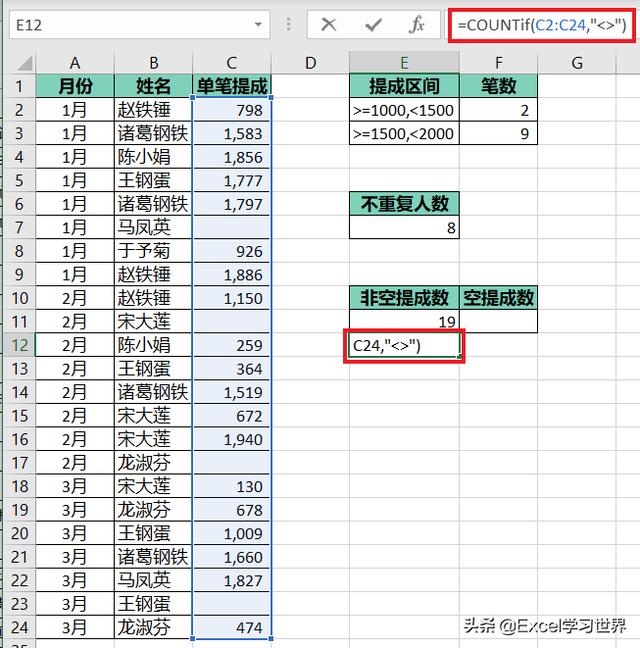Click the cell showing 19 under 非空提成数
The height and width of the screenshot is (648, 640).
pos(404,321)
